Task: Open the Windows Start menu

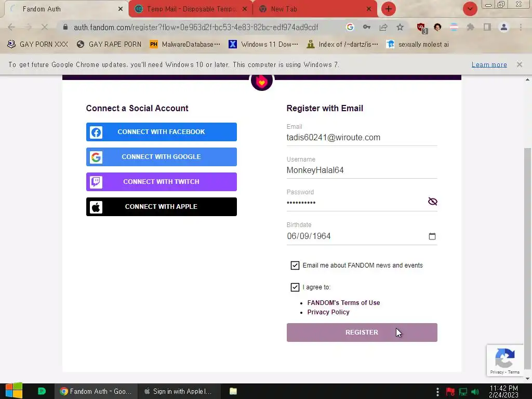Action: (x=14, y=391)
